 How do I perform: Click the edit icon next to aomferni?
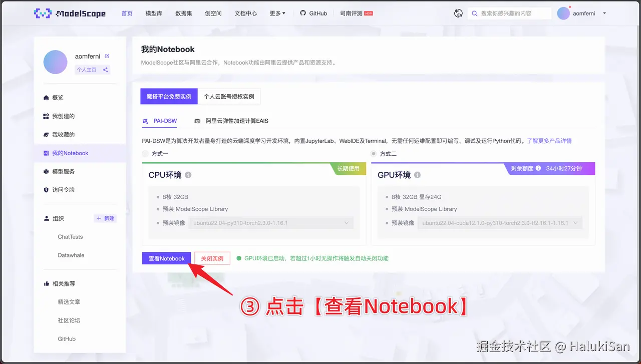[107, 56]
